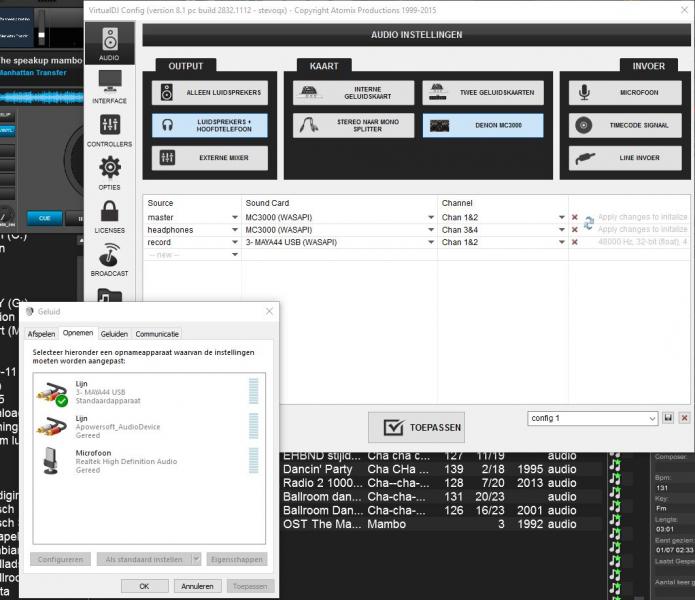The width and height of the screenshot is (695, 600).
Task: Open sound card dropdown for headphones row
Action: pos(431,230)
